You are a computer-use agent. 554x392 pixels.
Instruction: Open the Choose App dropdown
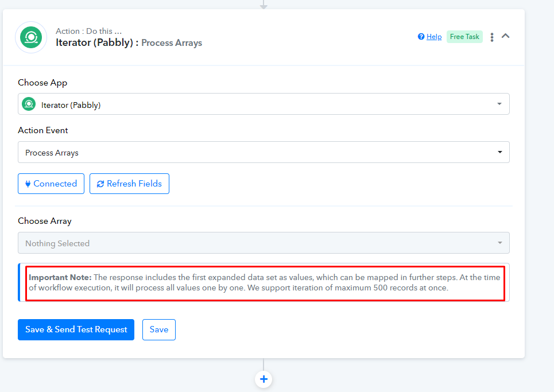[x=264, y=104]
